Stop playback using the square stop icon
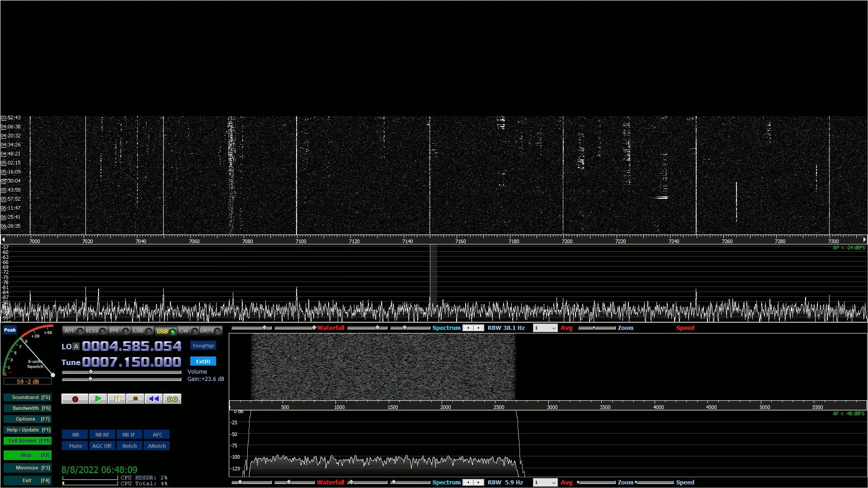 tap(135, 399)
